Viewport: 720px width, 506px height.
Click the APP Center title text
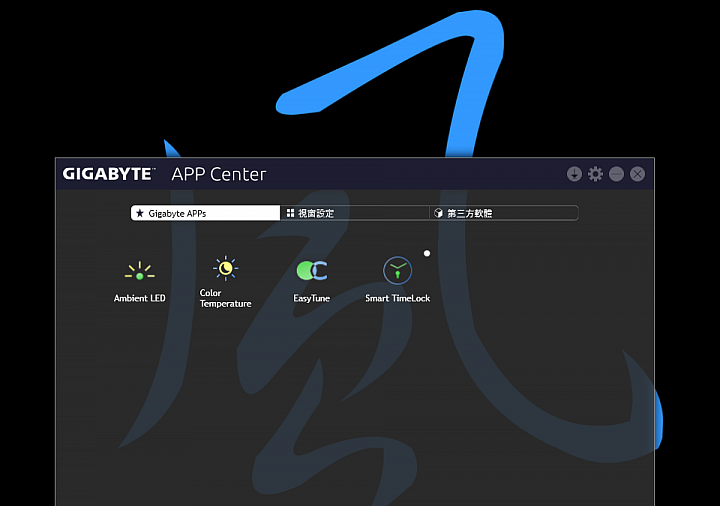tap(219, 174)
